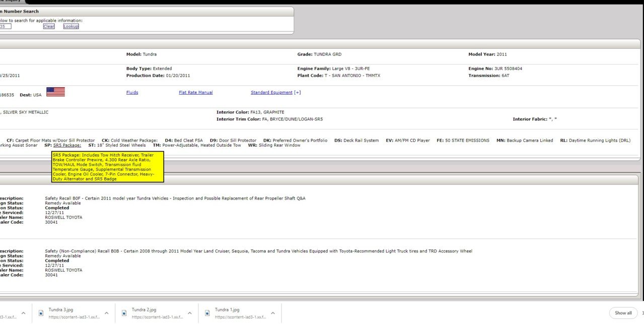Click the USA destination flag icon

tap(55, 92)
